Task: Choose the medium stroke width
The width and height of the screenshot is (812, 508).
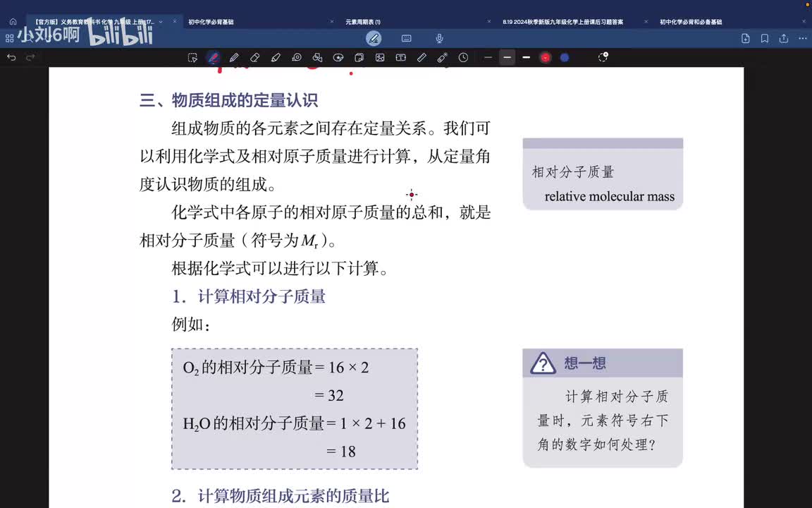Action: 507,58
